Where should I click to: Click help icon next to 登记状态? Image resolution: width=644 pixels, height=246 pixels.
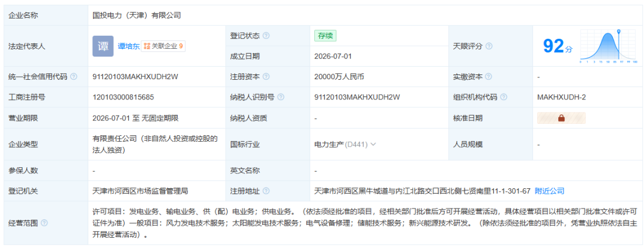click(x=266, y=36)
